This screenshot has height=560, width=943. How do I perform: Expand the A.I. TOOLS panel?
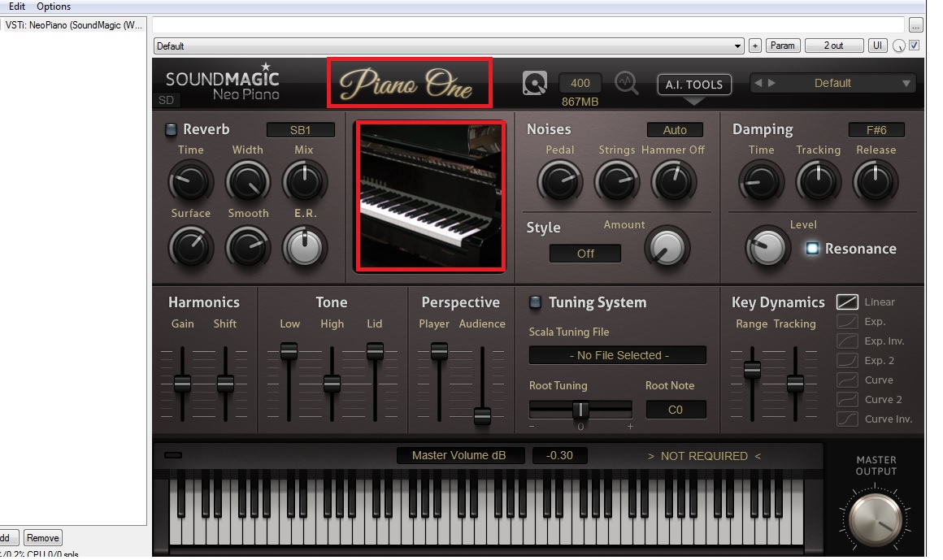click(694, 85)
